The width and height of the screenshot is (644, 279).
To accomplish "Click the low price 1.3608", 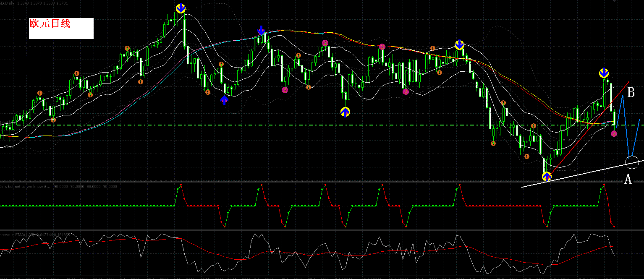I will pos(49,3).
